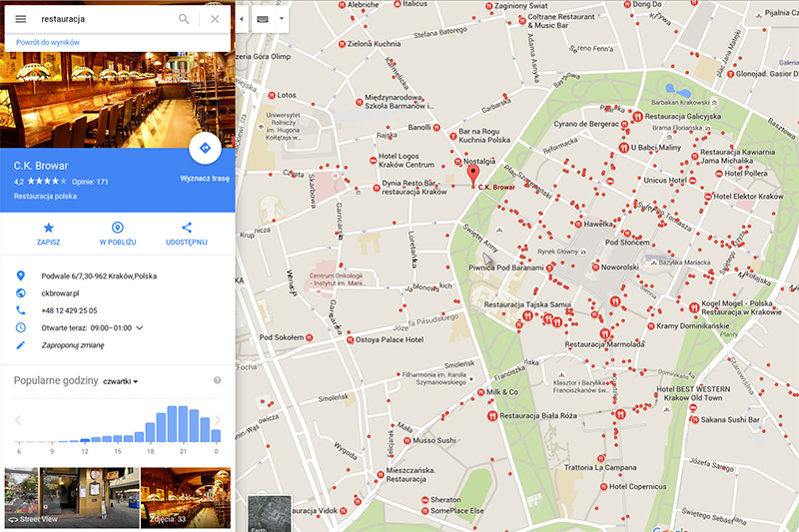Expand the opening hours 09:00–01:00 chevron

click(x=140, y=327)
